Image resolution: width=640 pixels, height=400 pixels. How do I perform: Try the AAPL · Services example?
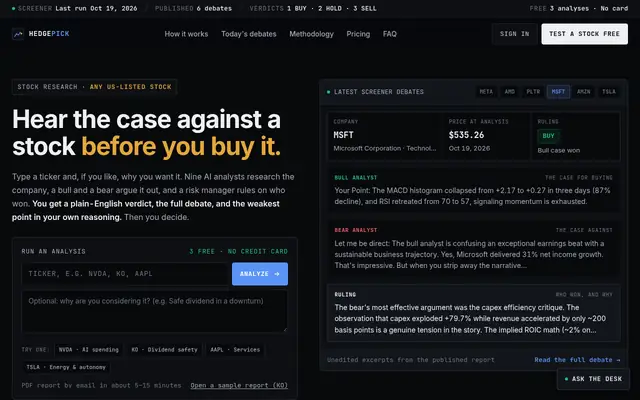(235, 350)
